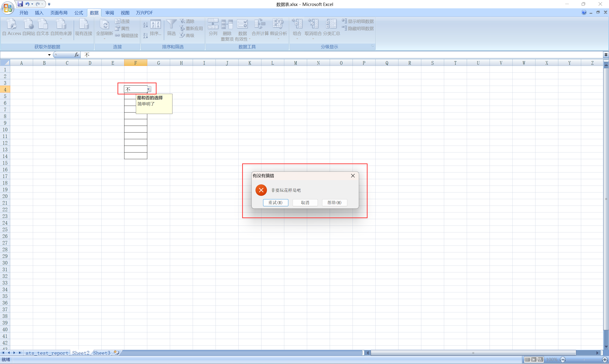Click the Office orb button
The image size is (609, 364).
[7, 8]
